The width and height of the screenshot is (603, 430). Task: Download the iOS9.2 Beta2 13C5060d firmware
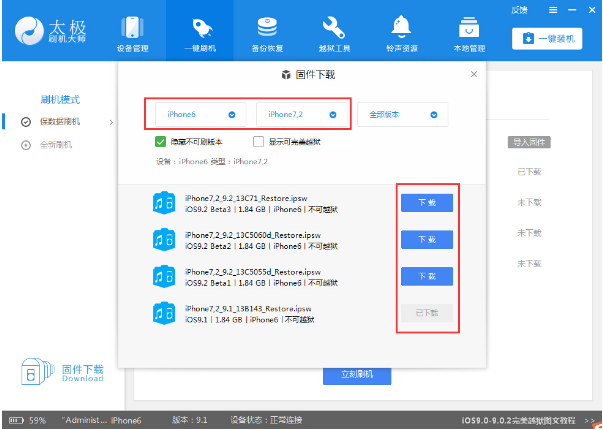click(427, 240)
